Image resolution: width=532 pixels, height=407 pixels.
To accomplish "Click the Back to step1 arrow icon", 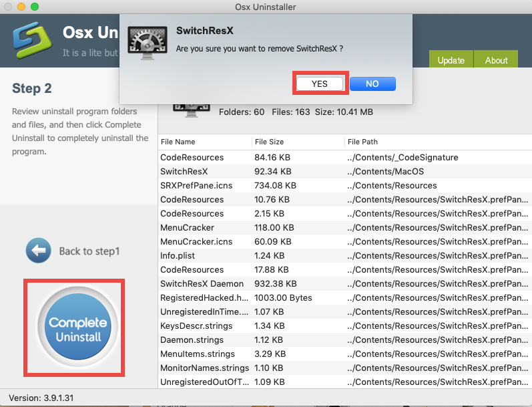I will click(x=38, y=251).
